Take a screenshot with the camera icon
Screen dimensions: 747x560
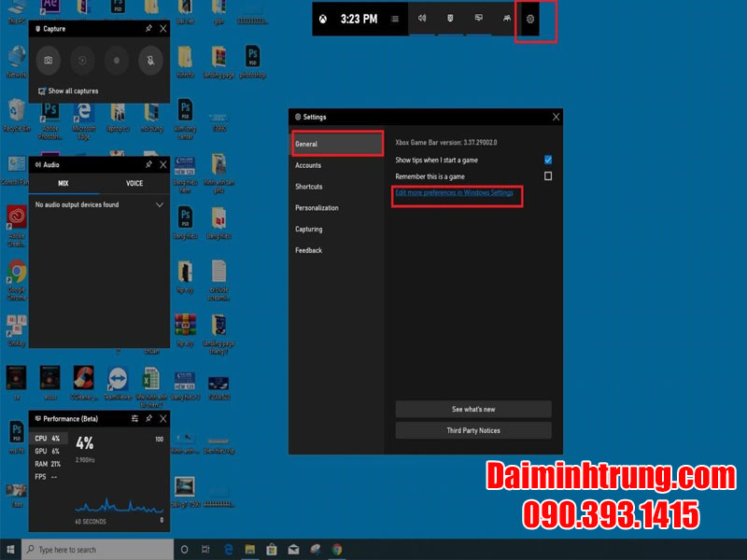48,60
